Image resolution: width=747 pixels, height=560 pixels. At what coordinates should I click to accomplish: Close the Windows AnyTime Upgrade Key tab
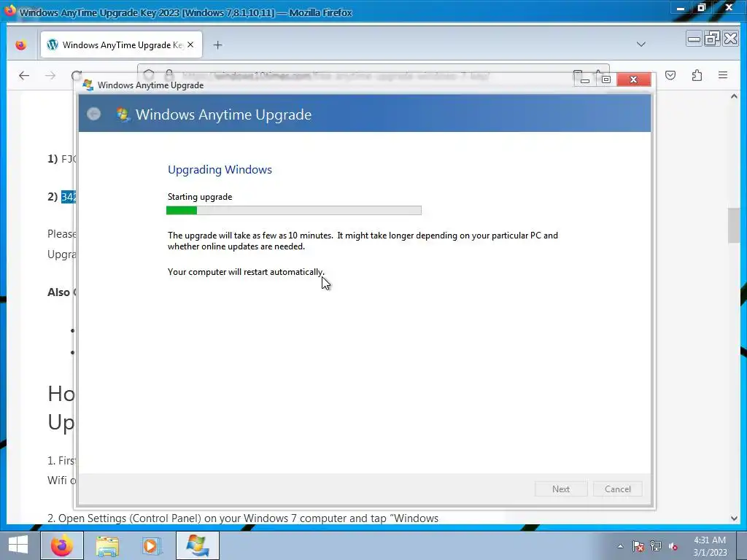(190, 44)
